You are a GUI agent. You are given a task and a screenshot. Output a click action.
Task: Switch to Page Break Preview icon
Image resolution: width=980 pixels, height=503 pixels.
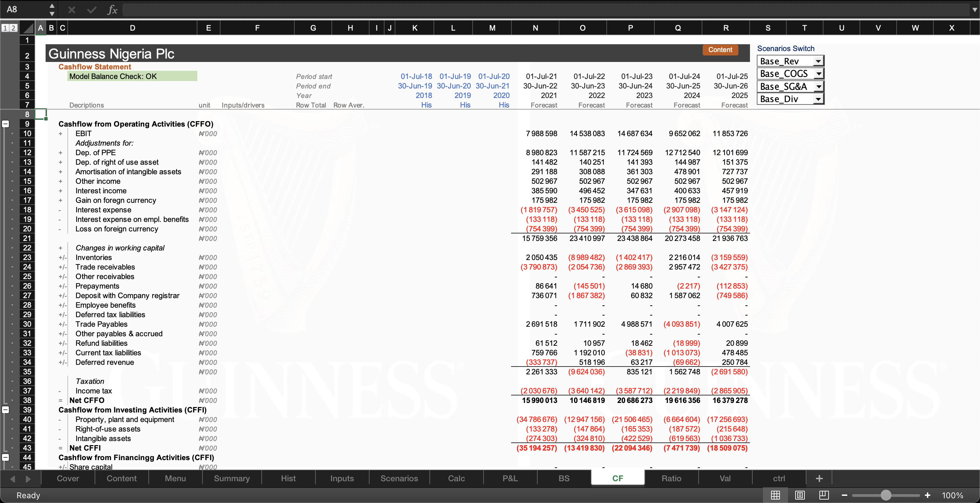point(824,495)
